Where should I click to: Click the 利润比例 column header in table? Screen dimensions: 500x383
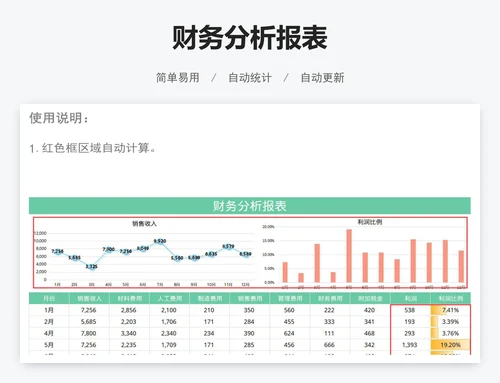450,298
